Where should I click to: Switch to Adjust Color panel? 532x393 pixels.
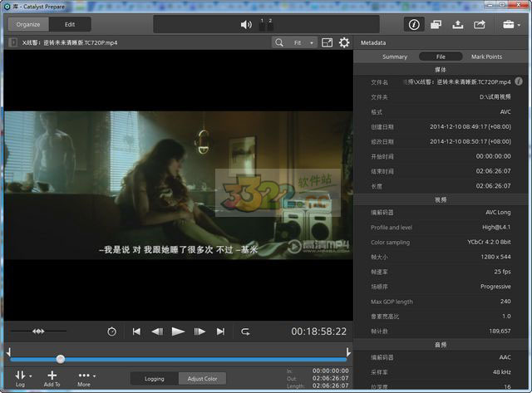coord(202,378)
